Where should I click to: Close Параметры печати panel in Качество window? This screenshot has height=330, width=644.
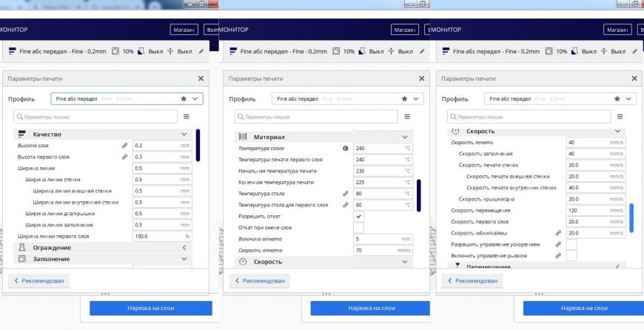pos(201,78)
